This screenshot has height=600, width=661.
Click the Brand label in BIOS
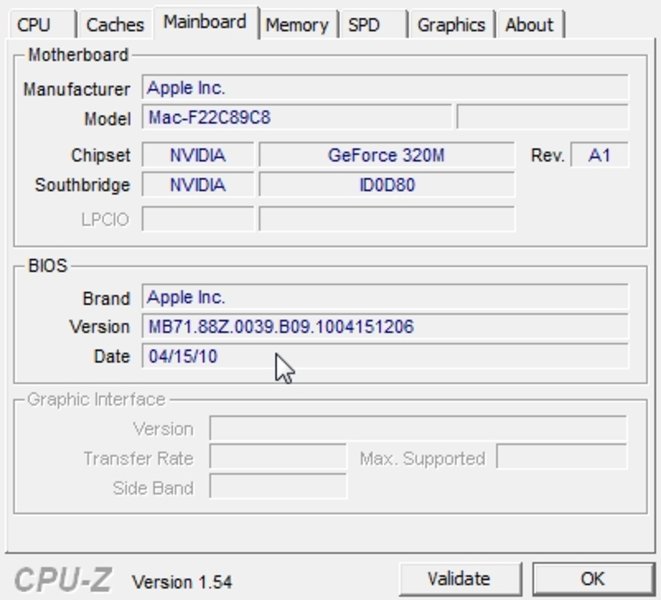106,299
